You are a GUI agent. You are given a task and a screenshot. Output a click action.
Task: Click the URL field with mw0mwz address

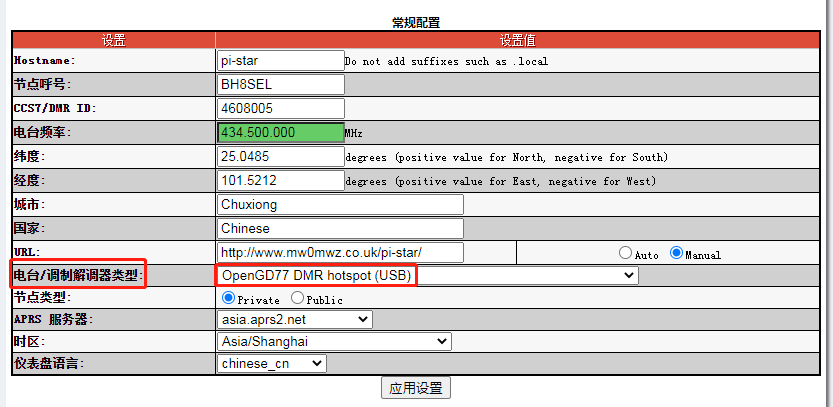tap(340, 253)
